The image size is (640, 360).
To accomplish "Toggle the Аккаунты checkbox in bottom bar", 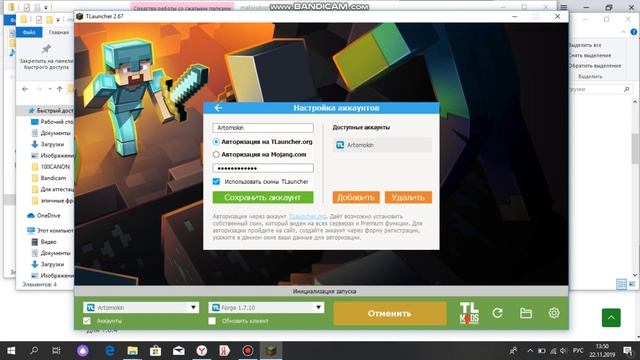I will [x=87, y=321].
